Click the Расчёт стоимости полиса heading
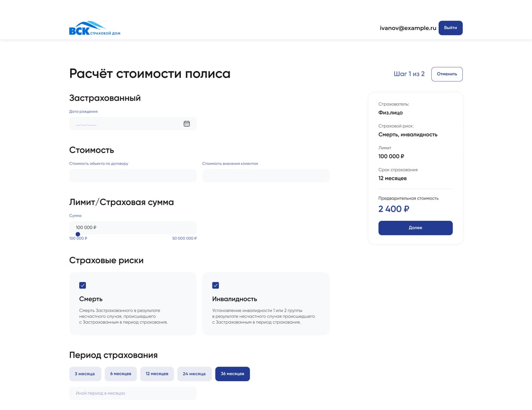 (x=150, y=74)
